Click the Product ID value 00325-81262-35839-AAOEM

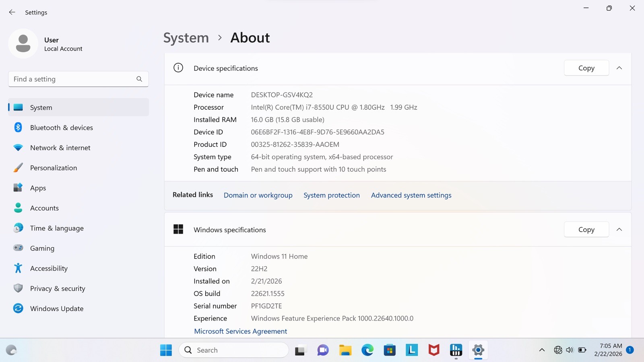tap(295, 144)
